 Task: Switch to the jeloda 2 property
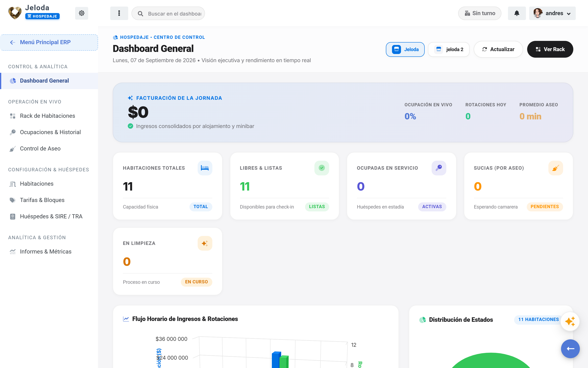tap(449, 49)
